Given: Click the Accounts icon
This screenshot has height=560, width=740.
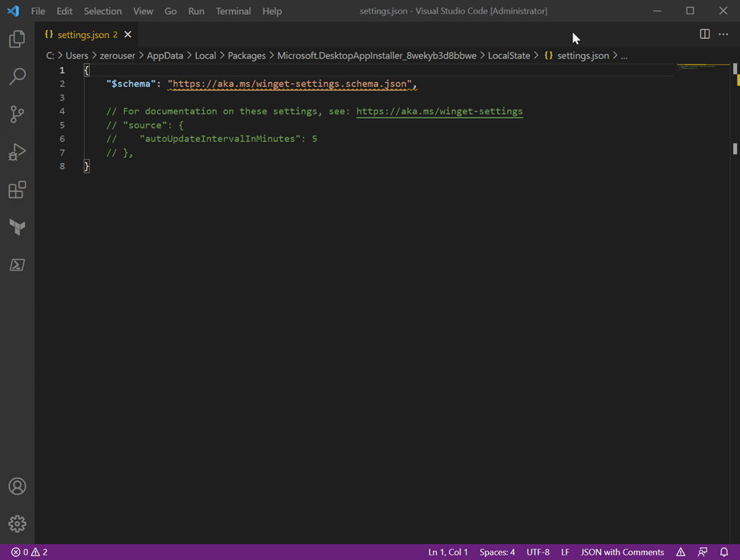Looking at the screenshot, I should (17, 487).
